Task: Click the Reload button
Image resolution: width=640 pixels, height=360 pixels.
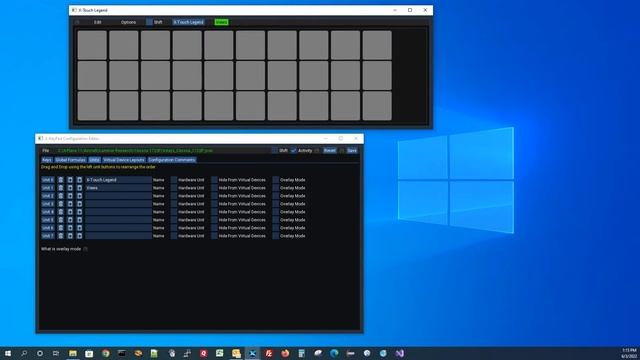Action: coord(329,151)
